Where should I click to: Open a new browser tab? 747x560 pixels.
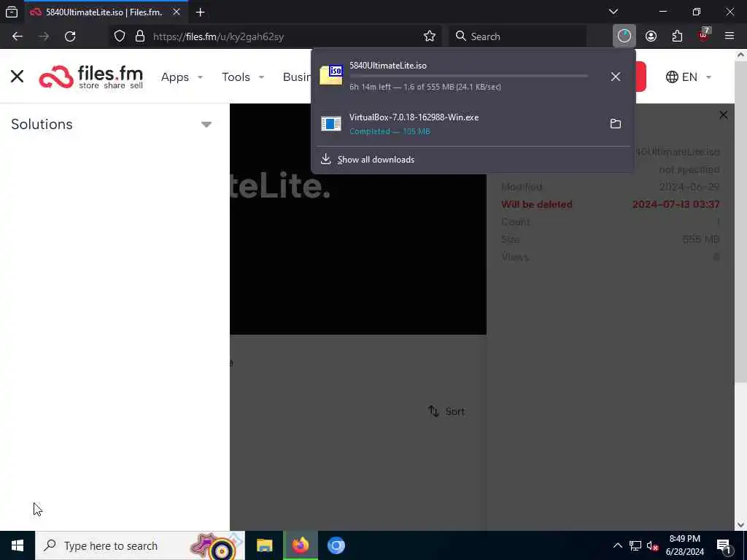(200, 12)
